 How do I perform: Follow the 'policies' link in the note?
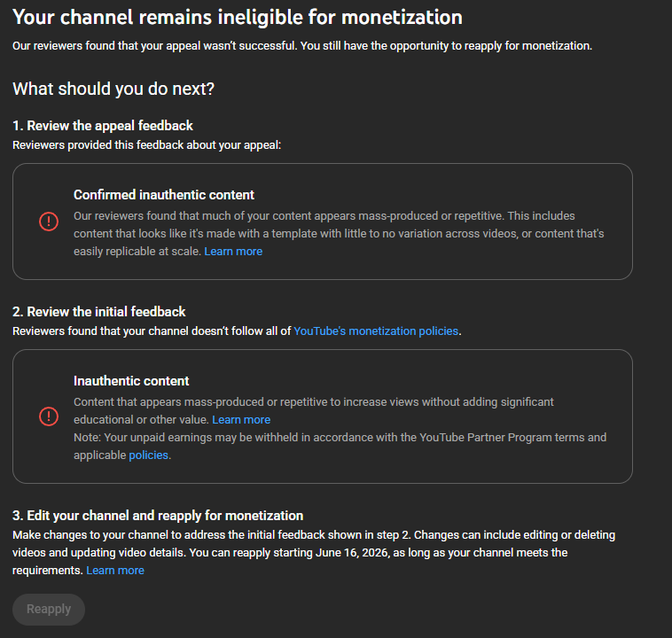(x=148, y=455)
